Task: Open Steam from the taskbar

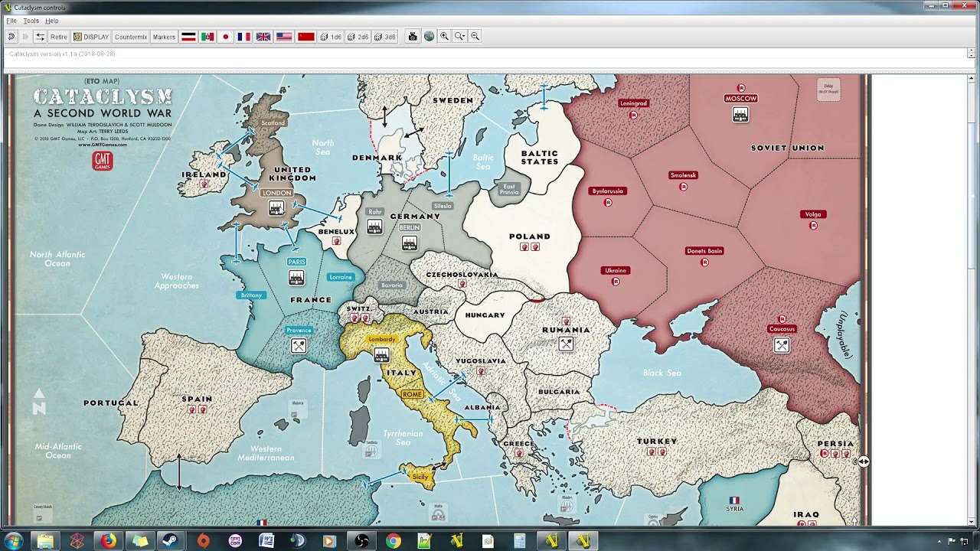Action: pos(171,541)
